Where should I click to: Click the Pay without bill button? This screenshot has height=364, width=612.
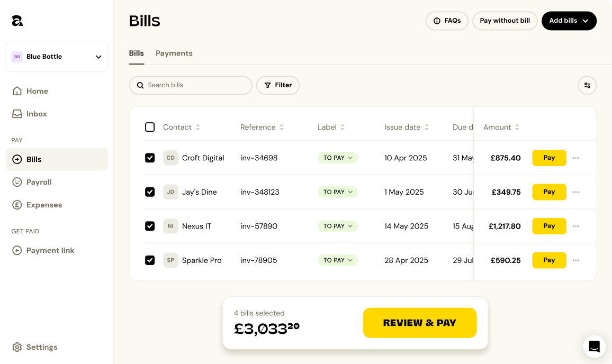click(505, 21)
